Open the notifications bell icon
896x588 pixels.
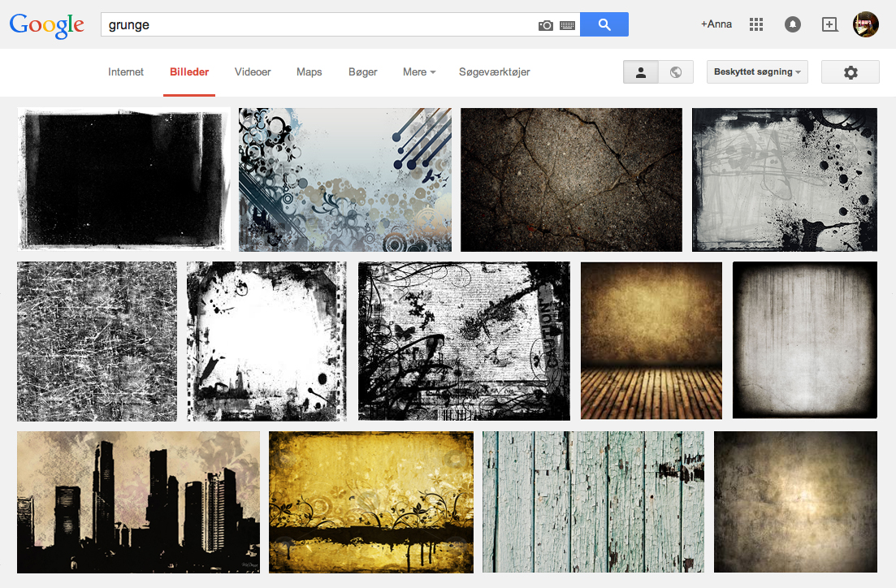pos(793,24)
